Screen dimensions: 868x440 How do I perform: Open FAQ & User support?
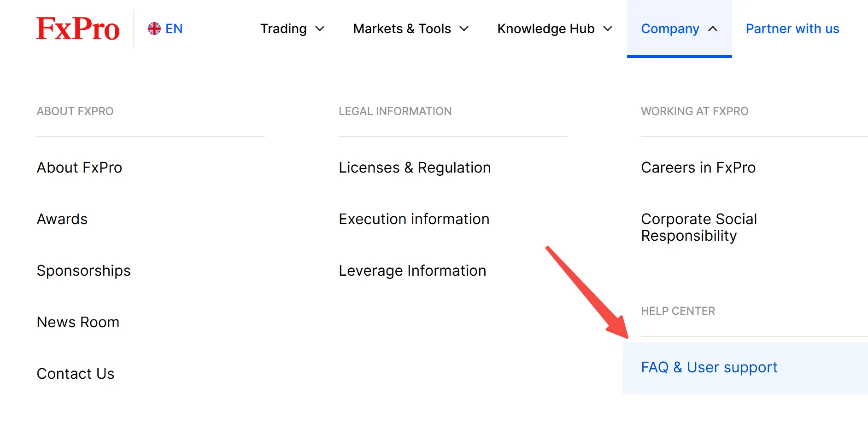pyautogui.click(x=745, y=368)
